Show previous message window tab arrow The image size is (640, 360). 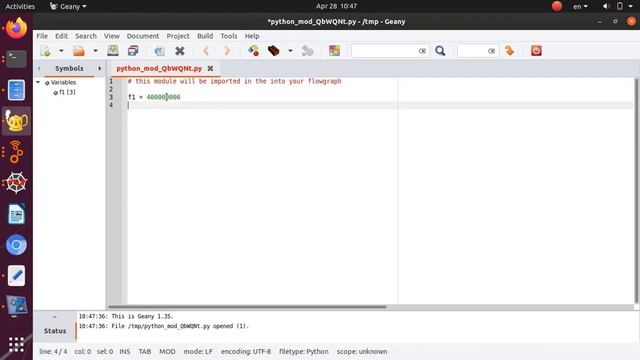click(55, 317)
